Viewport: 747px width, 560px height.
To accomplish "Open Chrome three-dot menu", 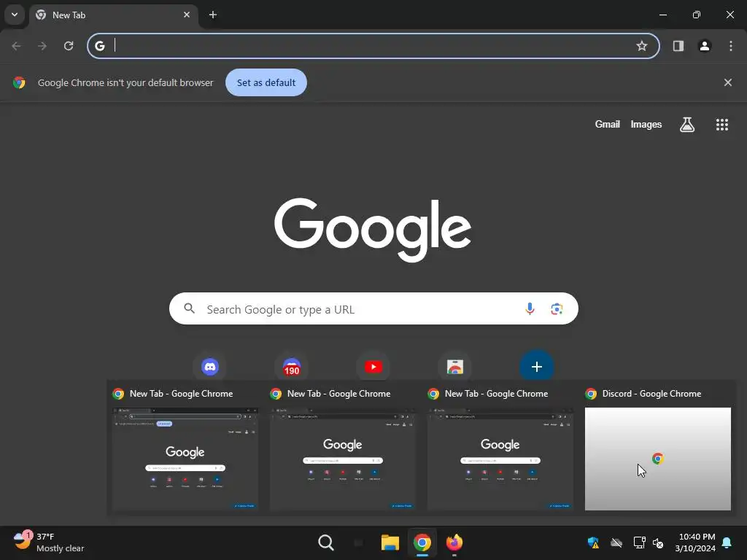I will pos(731,46).
